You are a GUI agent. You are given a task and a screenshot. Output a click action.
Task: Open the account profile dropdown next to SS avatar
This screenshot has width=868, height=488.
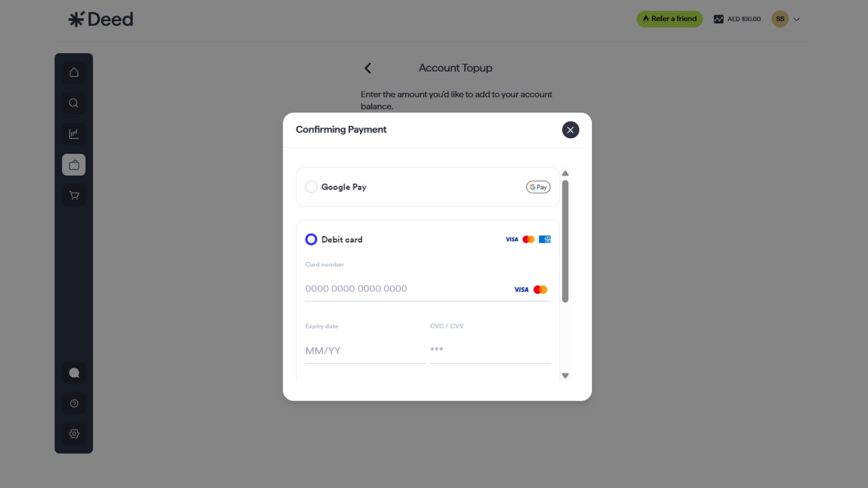click(796, 19)
